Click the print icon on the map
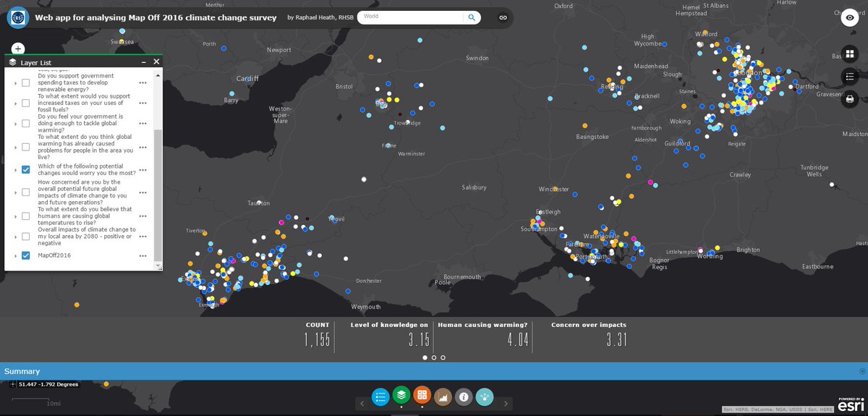This screenshot has width=868, height=416. (849, 98)
